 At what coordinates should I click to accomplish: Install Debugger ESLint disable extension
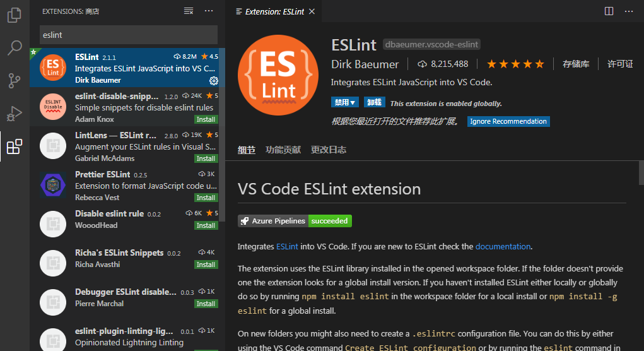pos(206,303)
